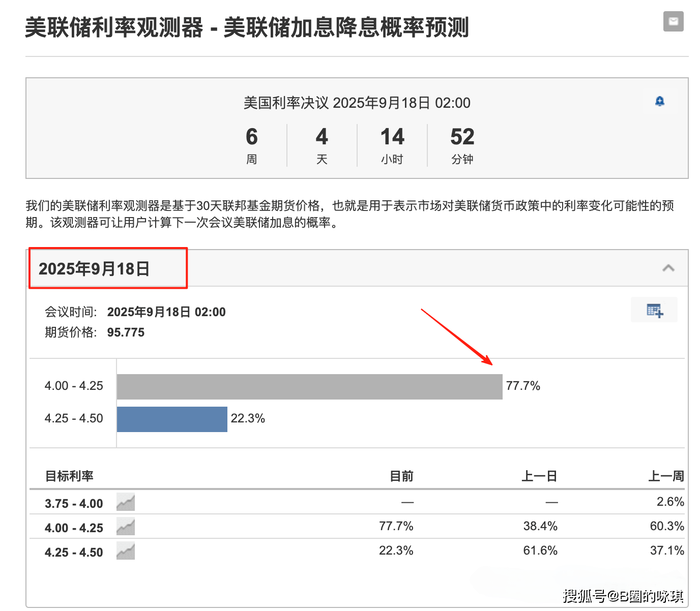Click the blue 22.3% probability bar
700x611 pixels.
172,419
